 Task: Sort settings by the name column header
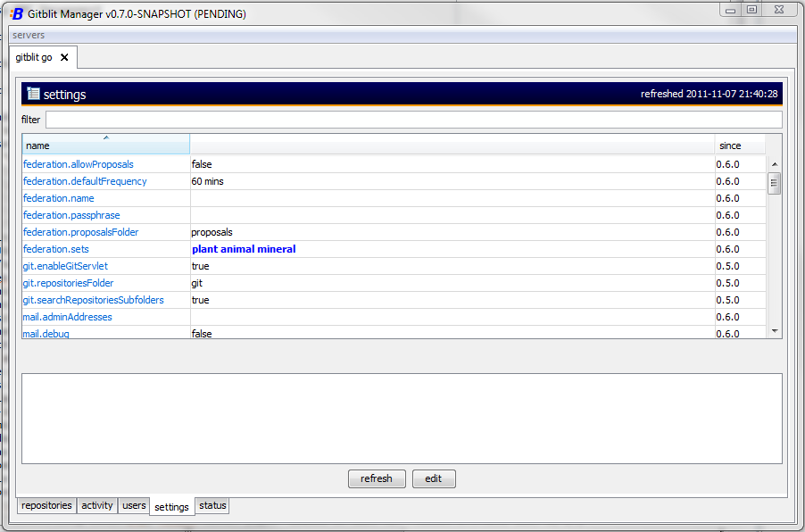(x=106, y=145)
